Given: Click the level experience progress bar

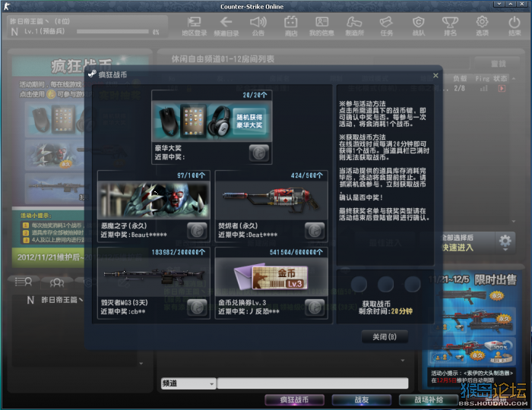Looking at the screenshot, I should tap(112, 32).
